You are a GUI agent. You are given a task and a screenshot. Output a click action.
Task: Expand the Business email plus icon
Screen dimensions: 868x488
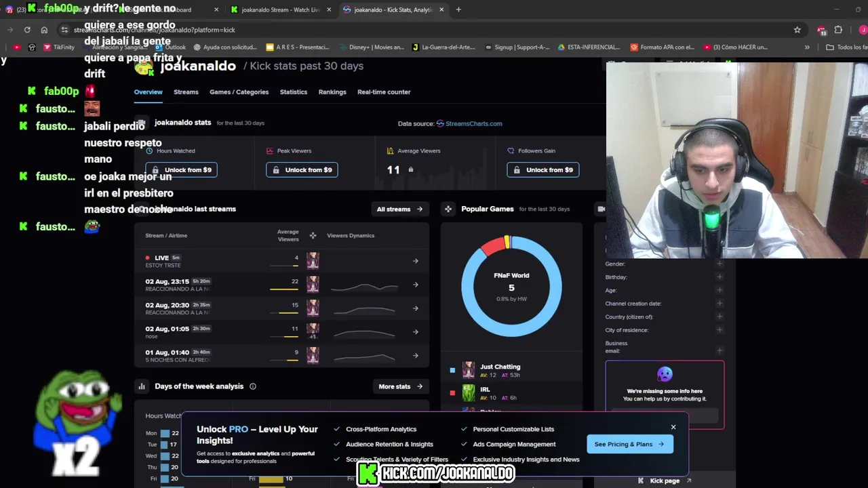[719, 350]
